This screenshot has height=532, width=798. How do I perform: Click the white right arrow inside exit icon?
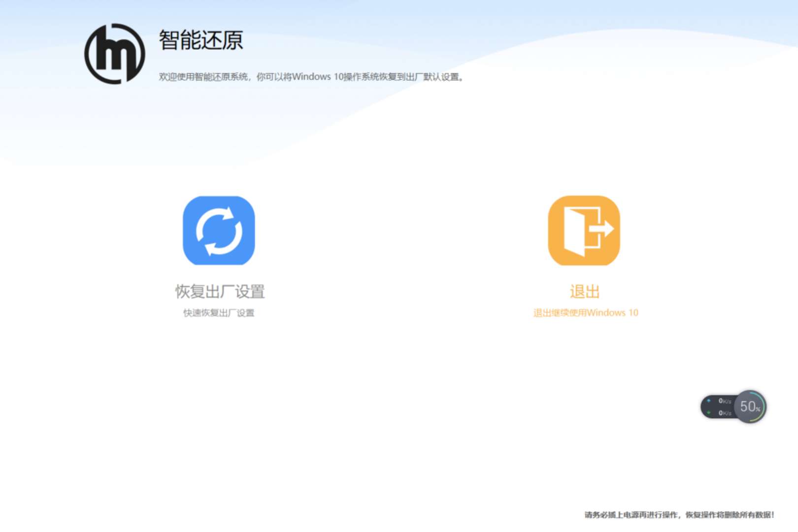pyautogui.click(x=602, y=229)
